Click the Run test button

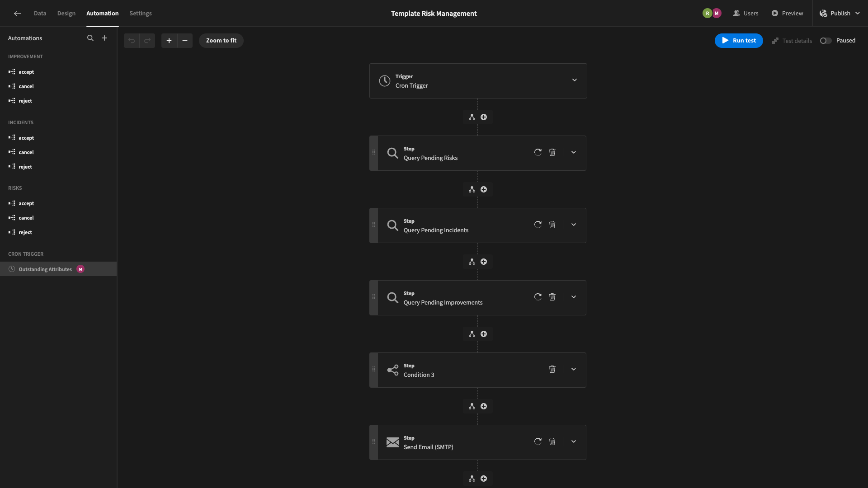[739, 41]
